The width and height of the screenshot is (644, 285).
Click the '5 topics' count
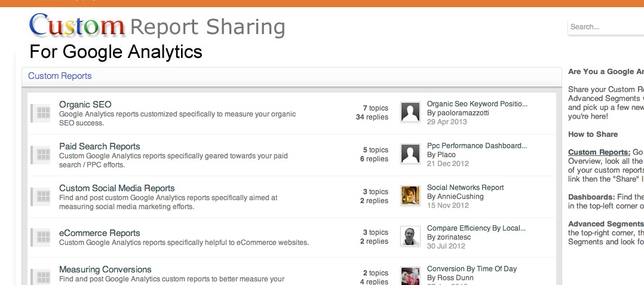tap(375, 150)
